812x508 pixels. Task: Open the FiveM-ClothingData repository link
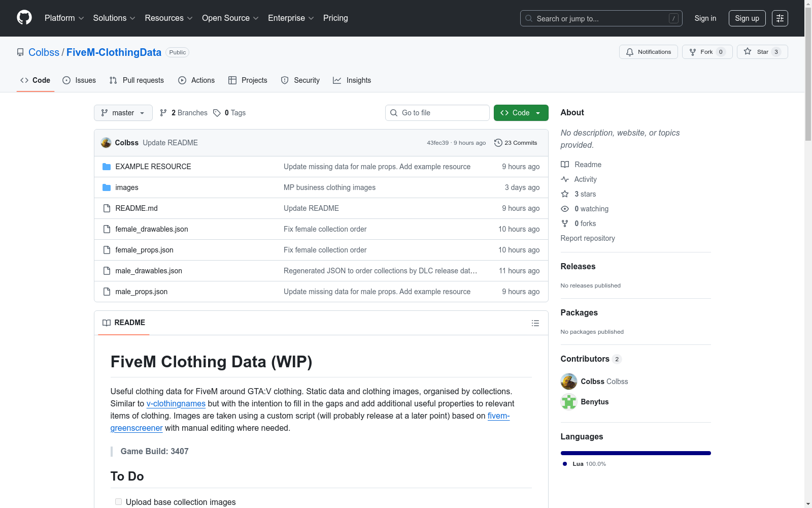tap(114, 52)
